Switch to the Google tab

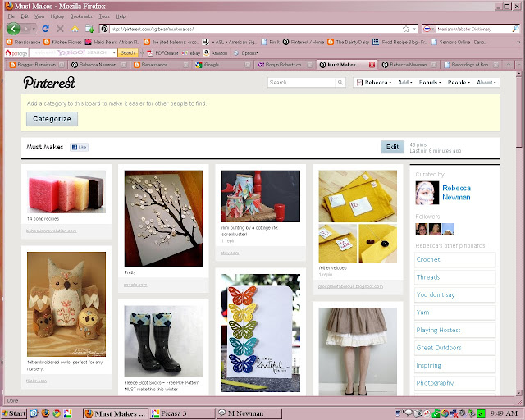tap(222, 65)
